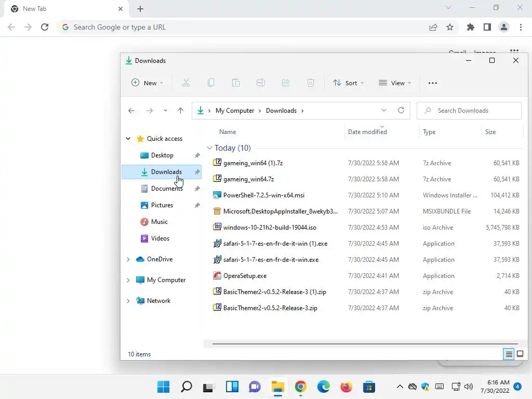The image size is (532, 399).
Task: Open Chrome three-dot menu
Action: click(x=521, y=27)
